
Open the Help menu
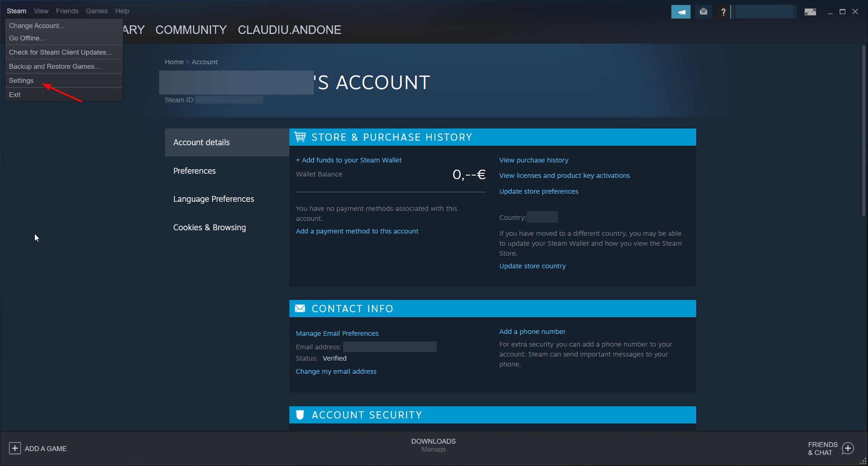pyautogui.click(x=122, y=11)
